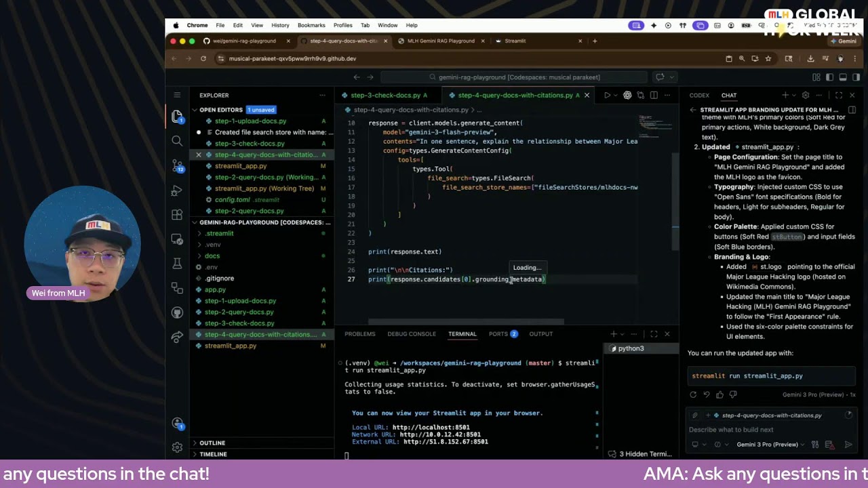This screenshot has width=868, height=488.
Task: Open the Run and Debug view
Action: click(x=177, y=190)
